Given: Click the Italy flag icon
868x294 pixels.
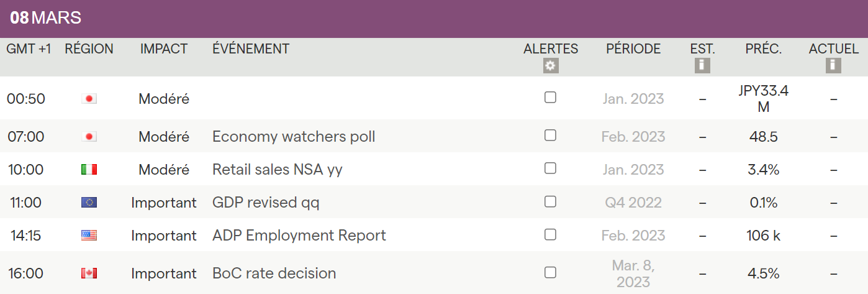Looking at the screenshot, I should tap(89, 169).
